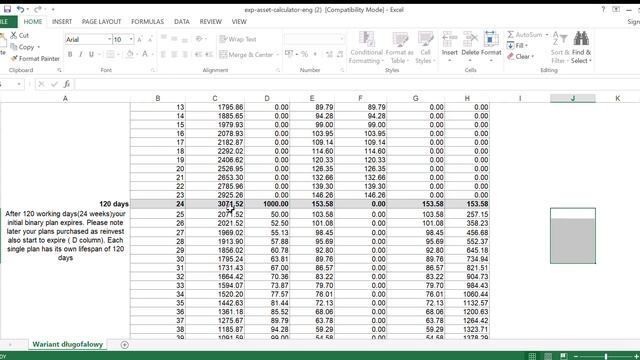Activate the Format Painter
The height and width of the screenshot is (360, 640).
point(35,59)
